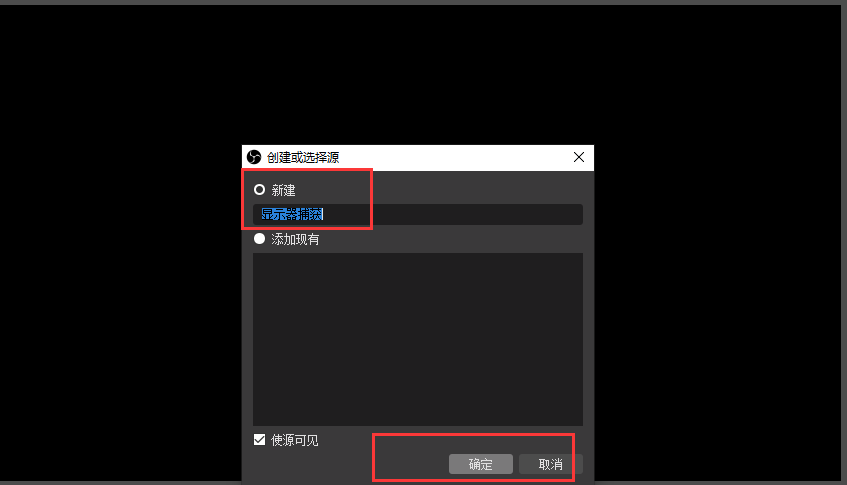Image resolution: width=847 pixels, height=485 pixels.
Task: Click the 创建或选择源 title bar text
Action: 302,157
